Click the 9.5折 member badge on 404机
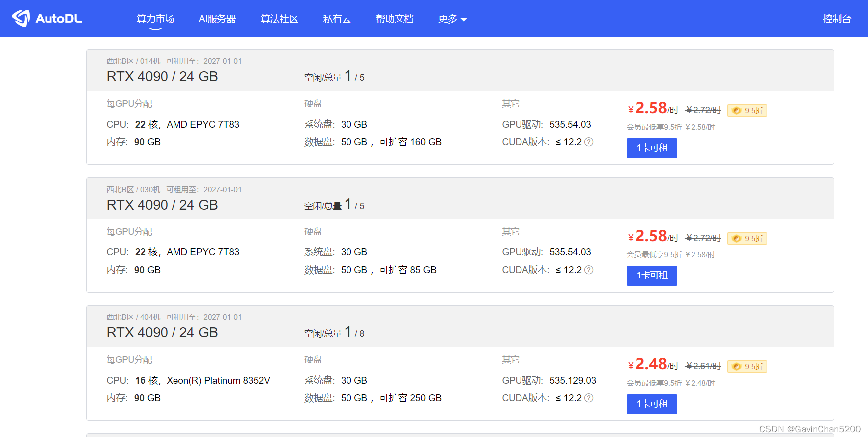 tap(747, 366)
